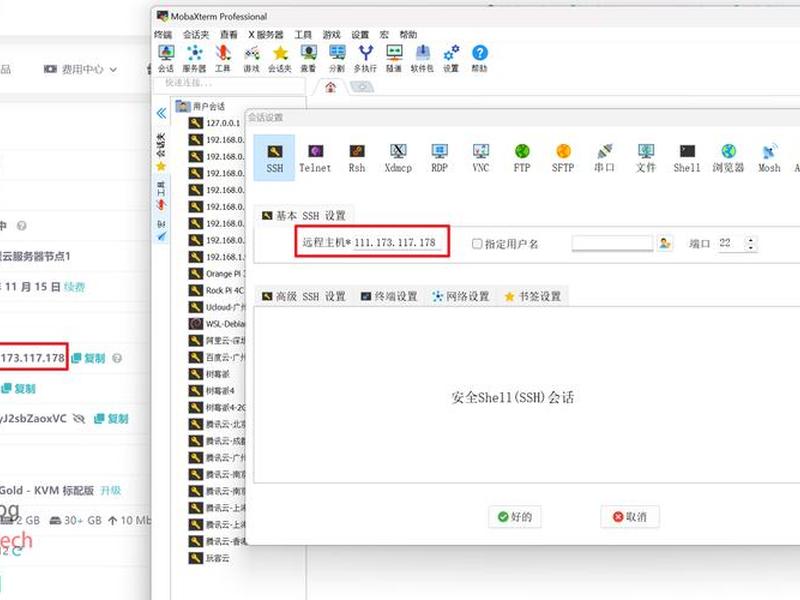Open the 费用中心 dropdown in the browser page
800x600 pixels.
(81, 69)
